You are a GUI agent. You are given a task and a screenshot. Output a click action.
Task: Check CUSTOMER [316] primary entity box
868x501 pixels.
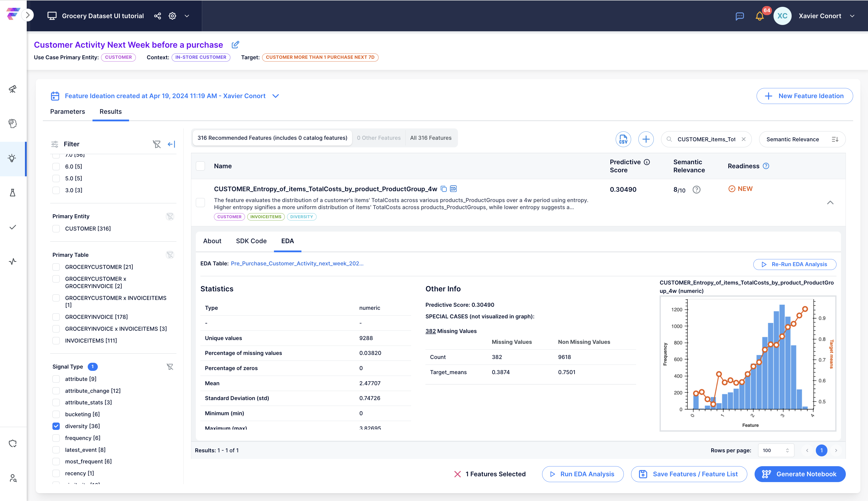pyautogui.click(x=56, y=229)
